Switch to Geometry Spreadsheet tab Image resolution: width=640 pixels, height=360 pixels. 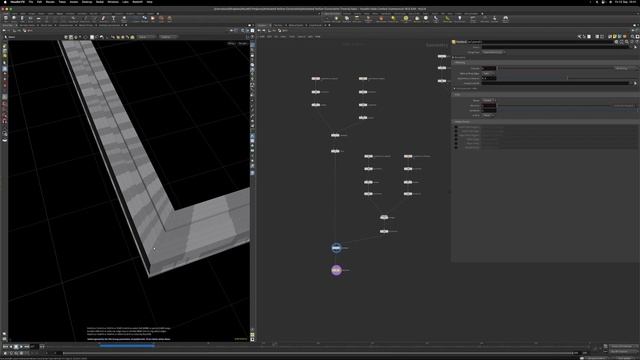click(x=109, y=25)
